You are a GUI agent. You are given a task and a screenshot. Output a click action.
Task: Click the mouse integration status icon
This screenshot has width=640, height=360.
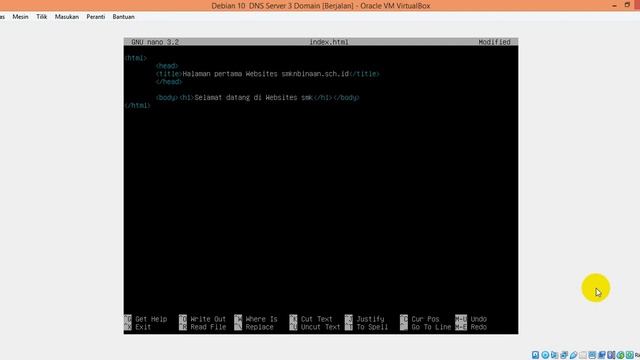pos(620,355)
